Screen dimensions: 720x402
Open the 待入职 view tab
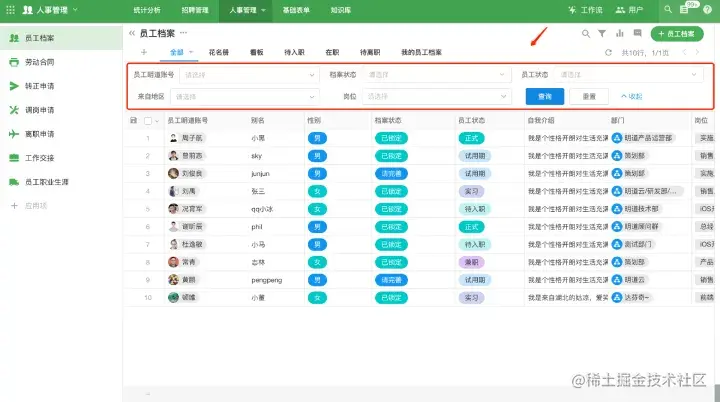(294, 52)
